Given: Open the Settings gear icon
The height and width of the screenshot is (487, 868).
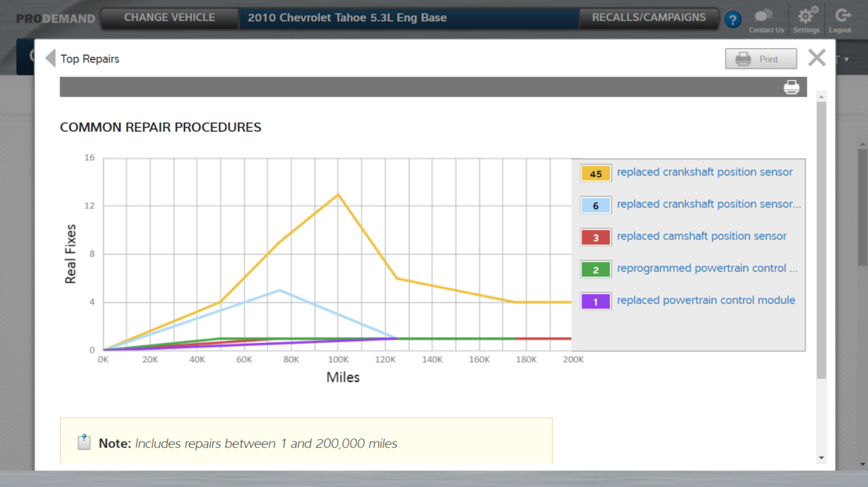Looking at the screenshot, I should coord(806,16).
